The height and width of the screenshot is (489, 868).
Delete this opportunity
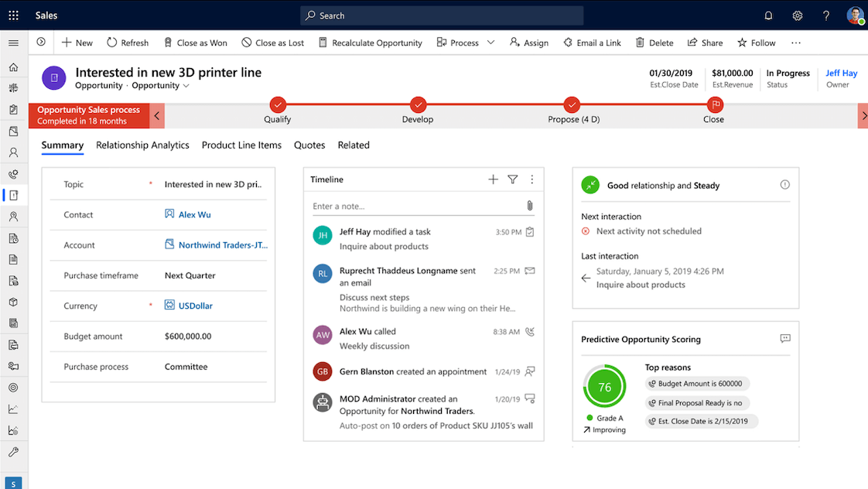(654, 43)
